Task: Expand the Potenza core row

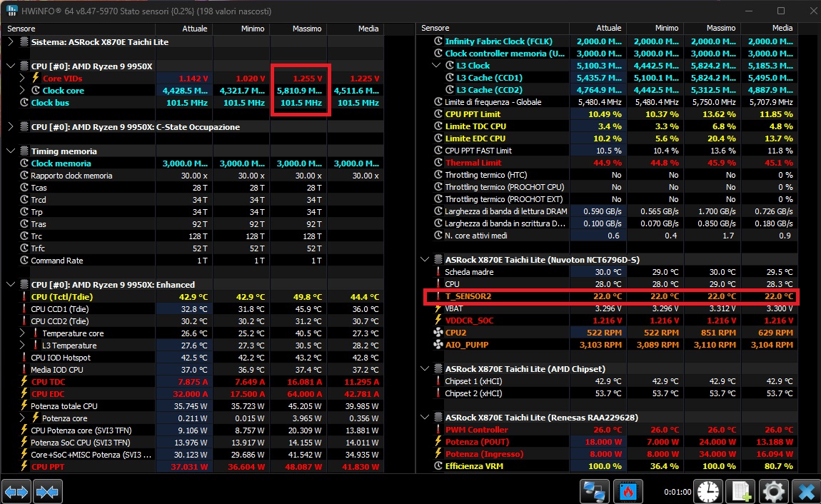Action: click(x=22, y=418)
